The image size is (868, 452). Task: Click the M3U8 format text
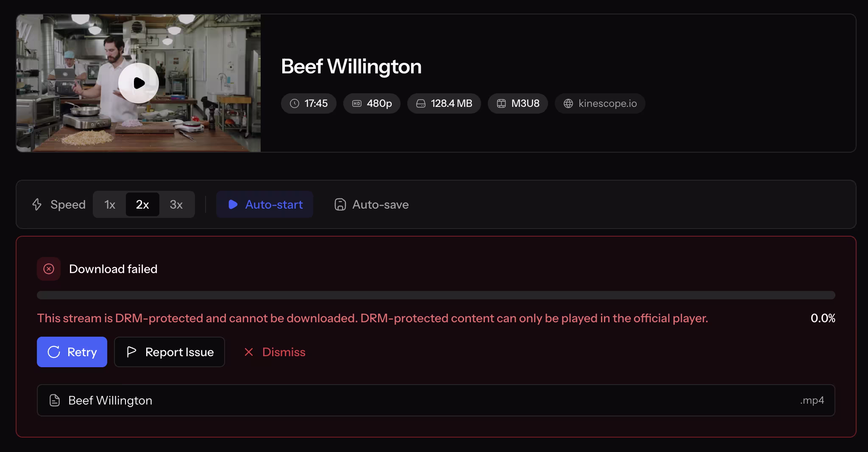pyautogui.click(x=526, y=103)
